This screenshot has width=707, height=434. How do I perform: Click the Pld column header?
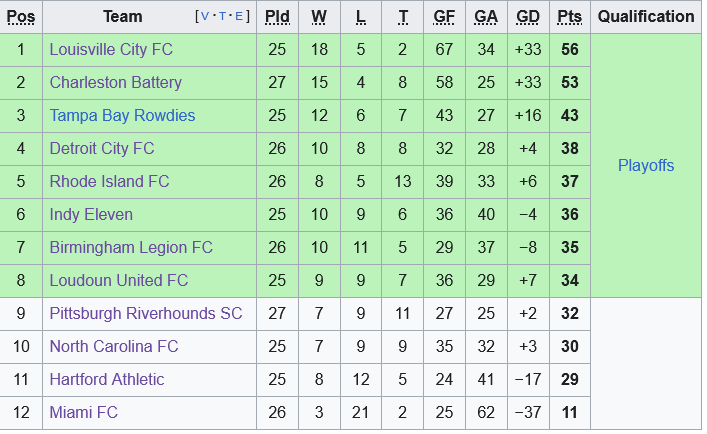tap(276, 17)
